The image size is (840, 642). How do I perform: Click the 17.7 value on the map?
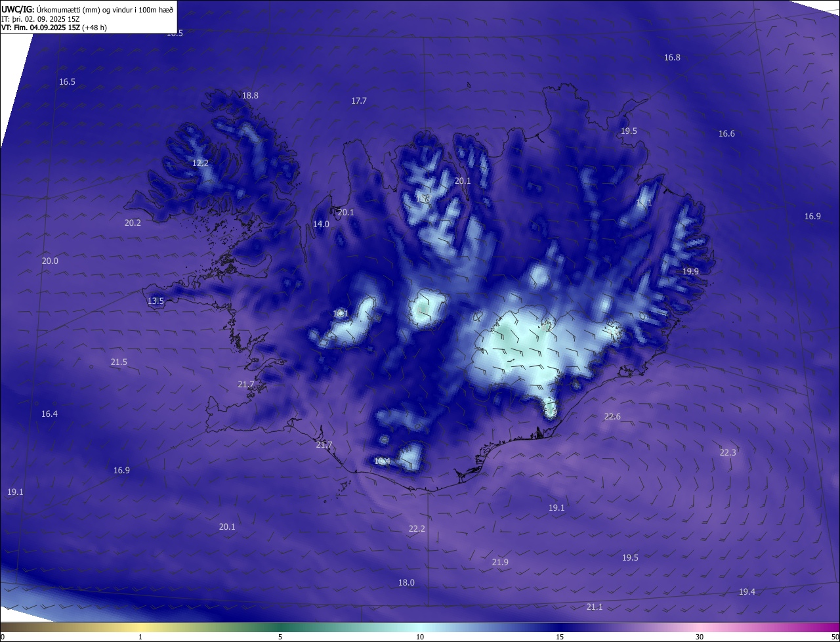coord(359,101)
